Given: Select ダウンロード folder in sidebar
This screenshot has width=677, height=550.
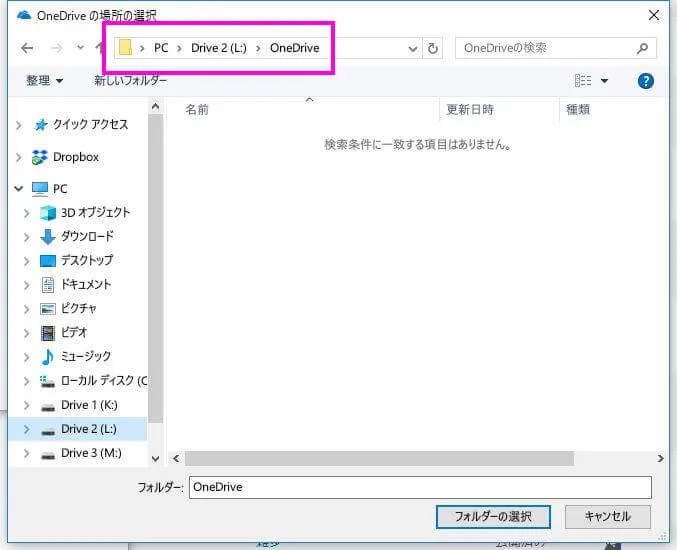Looking at the screenshot, I should 87,236.
